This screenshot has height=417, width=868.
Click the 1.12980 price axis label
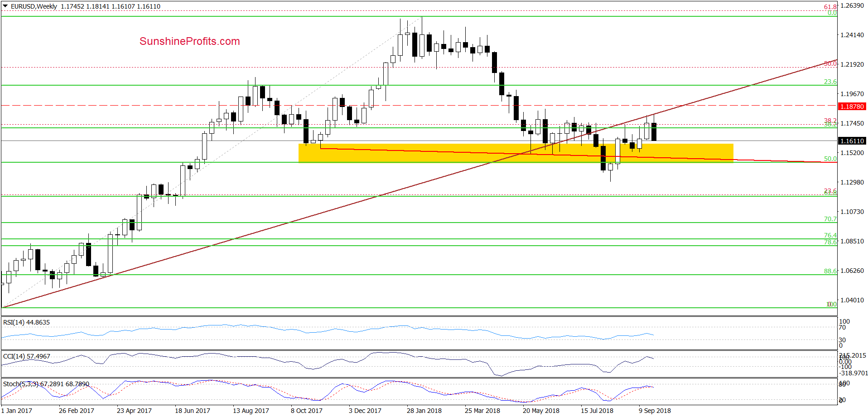(x=852, y=182)
